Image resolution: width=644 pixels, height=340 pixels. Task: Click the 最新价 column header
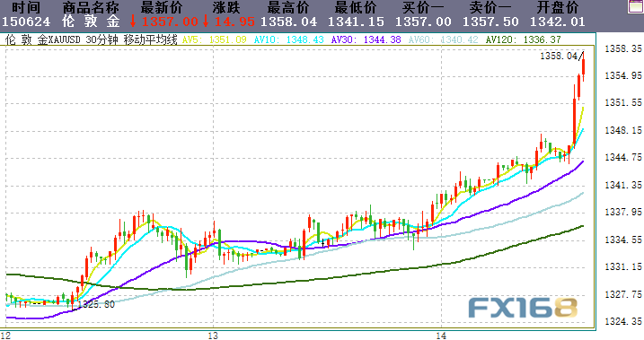click(162, 7)
